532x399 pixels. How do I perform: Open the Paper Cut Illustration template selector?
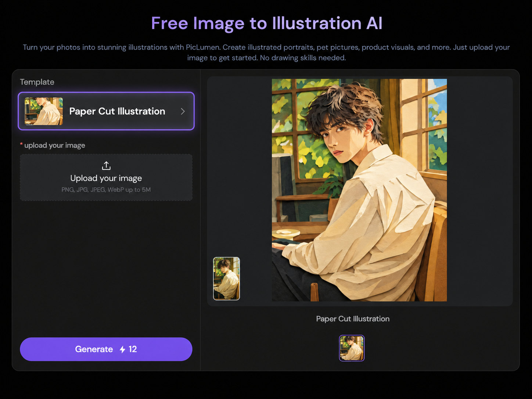coord(106,111)
